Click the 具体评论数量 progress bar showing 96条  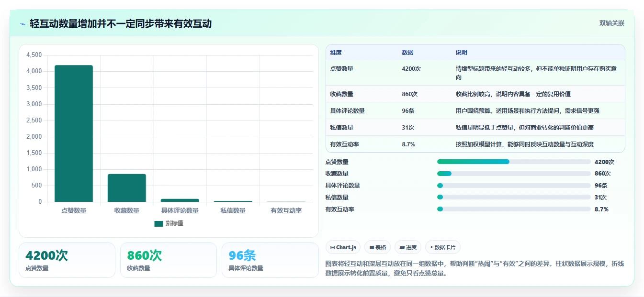(514, 186)
